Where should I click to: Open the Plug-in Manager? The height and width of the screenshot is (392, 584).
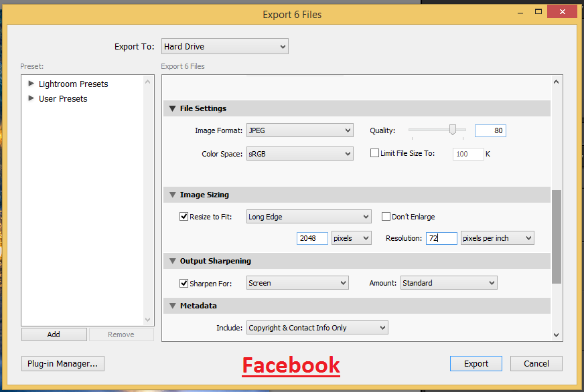coord(62,363)
